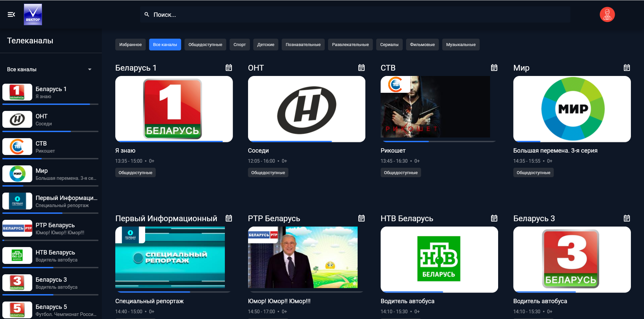Screen dimensions: 644x319
Task: Click the Я знаю program title
Action: click(125, 151)
